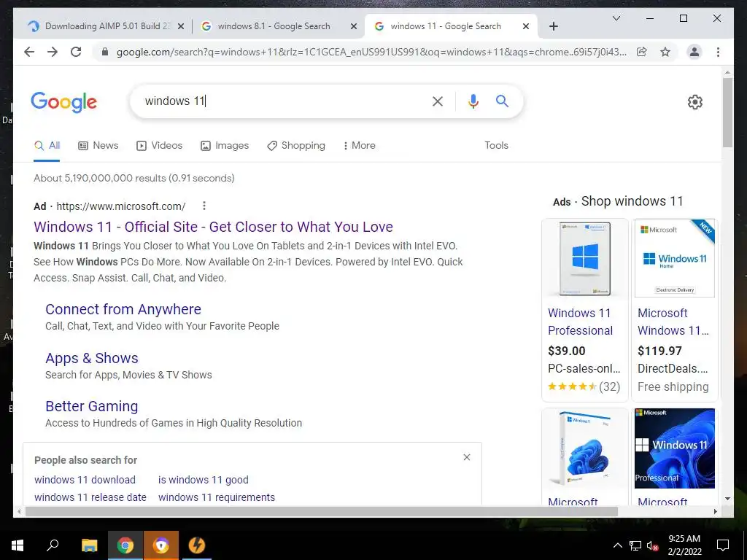Close the windows 8.1 search tab
Image resolution: width=747 pixels, height=560 pixels.
(354, 26)
